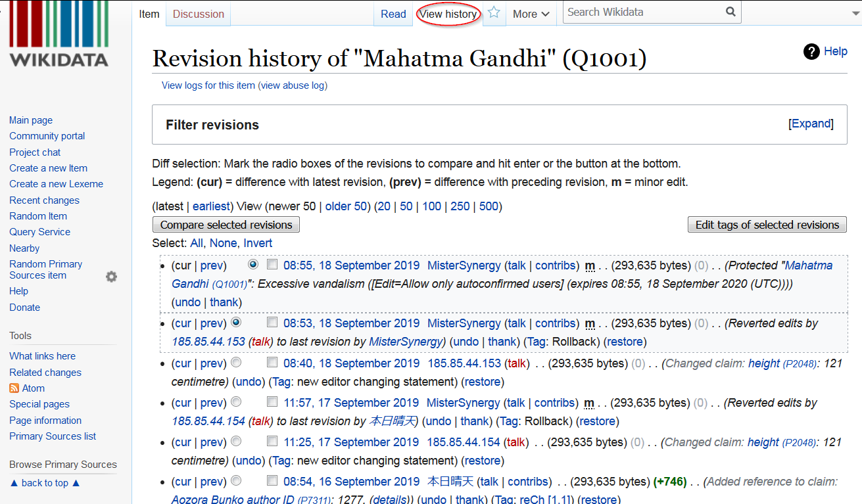This screenshot has height=504, width=862.
Task: Open talk page of 185.85.44.154 at 11:25
Action: [516, 442]
